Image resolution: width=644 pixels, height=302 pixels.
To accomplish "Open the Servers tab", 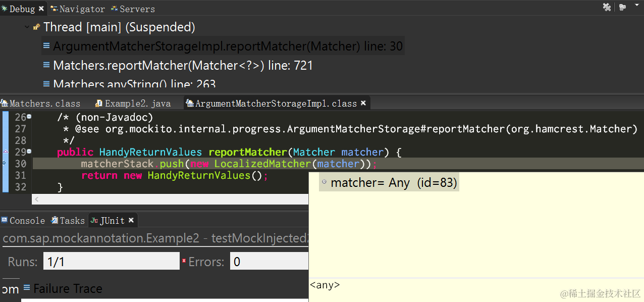I will point(133,9).
